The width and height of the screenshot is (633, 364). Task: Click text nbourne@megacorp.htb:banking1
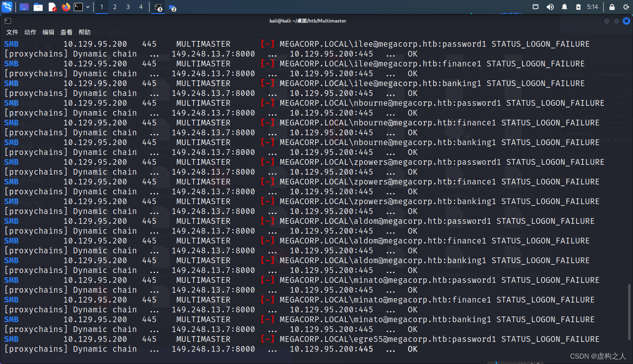(425, 142)
